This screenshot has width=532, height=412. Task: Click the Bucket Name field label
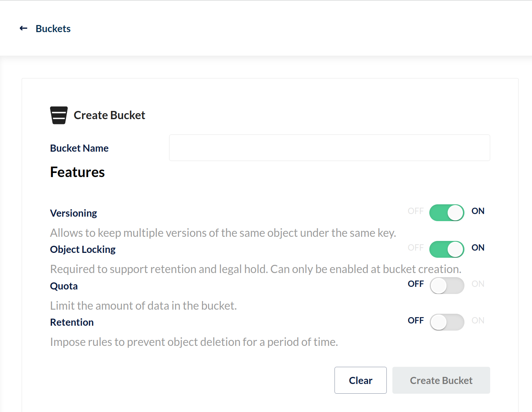click(x=79, y=148)
